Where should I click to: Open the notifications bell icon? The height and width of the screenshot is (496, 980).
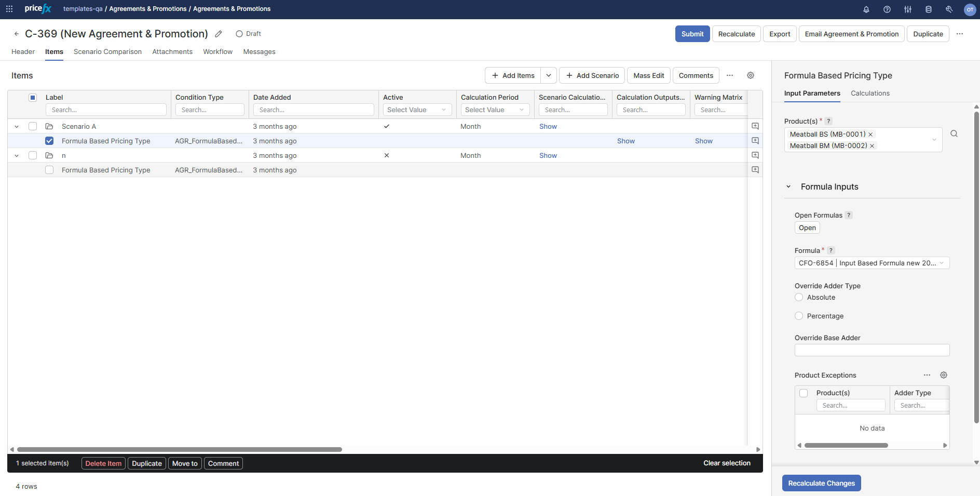866,9
